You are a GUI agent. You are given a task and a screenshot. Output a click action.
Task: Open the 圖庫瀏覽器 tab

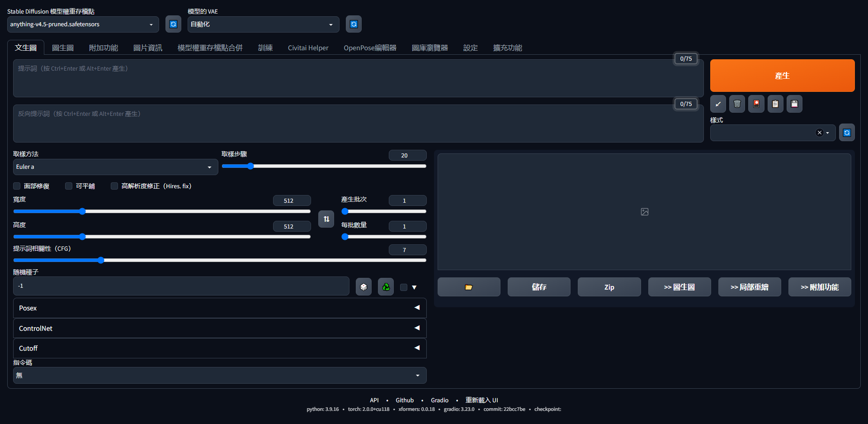(430, 48)
